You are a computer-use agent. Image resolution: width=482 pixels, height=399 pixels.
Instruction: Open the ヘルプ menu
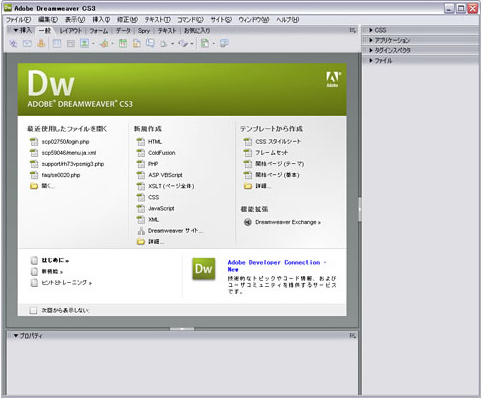click(288, 20)
